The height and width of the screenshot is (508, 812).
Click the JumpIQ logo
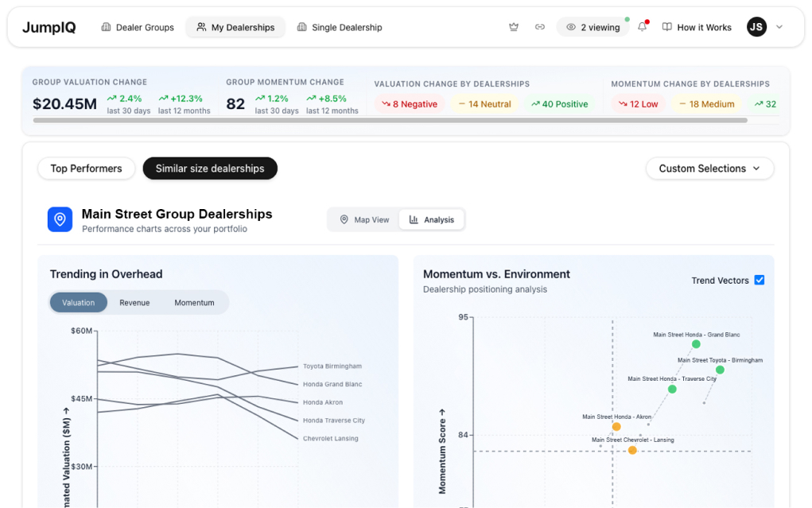(x=49, y=27)
